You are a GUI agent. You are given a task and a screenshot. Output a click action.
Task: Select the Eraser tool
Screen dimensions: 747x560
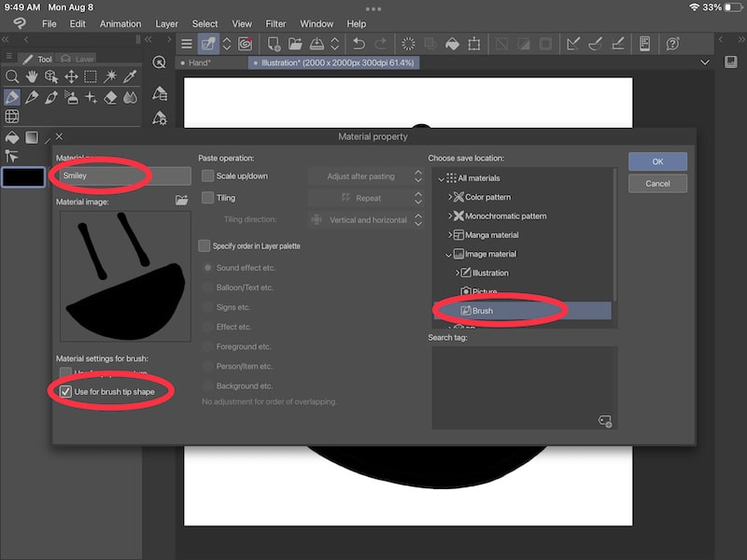point(109,96)
